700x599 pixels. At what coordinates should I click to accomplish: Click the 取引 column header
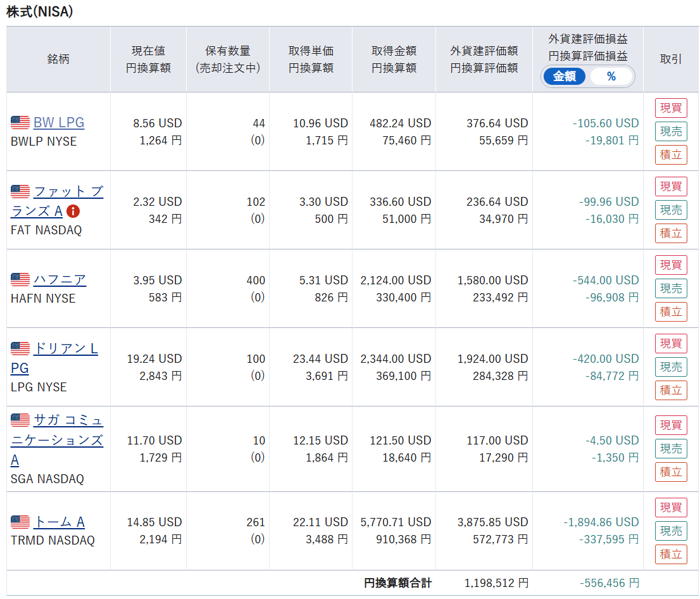point(671,59)
